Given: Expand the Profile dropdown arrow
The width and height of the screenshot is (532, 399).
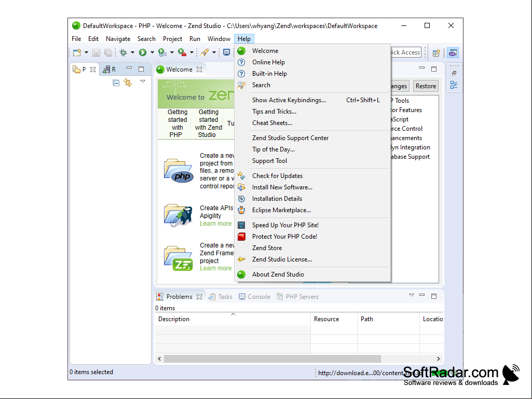Looking at the screenshot, I should tap(172, 52).
